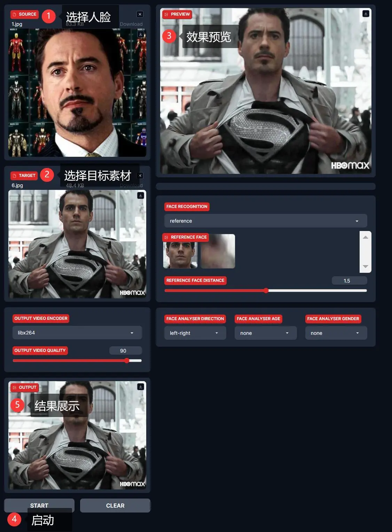Remove the source file 1.jpg
Viewport: 392px width, 532px height.
point(140,14)
